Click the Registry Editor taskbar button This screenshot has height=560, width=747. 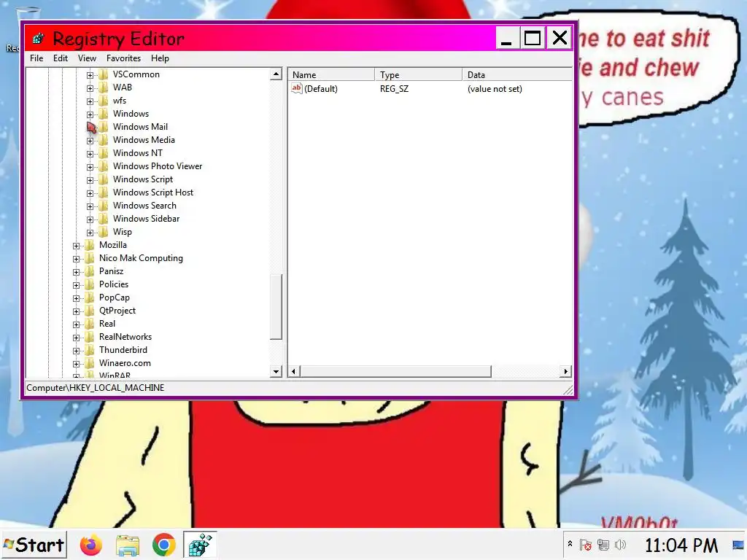(200, 545)
